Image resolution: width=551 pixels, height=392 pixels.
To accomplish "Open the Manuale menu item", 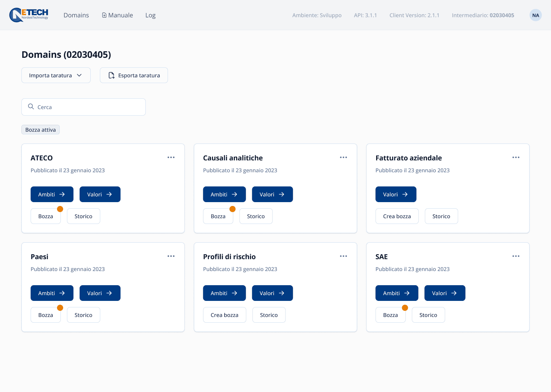I will (117, 15).
